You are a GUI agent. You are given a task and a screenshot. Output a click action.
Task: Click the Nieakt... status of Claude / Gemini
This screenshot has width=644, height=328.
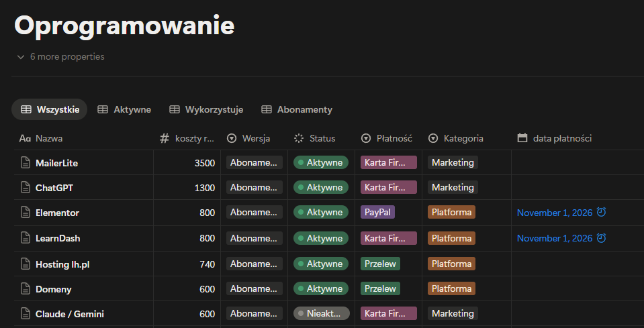pyautogui.click(x=322, y=313)
